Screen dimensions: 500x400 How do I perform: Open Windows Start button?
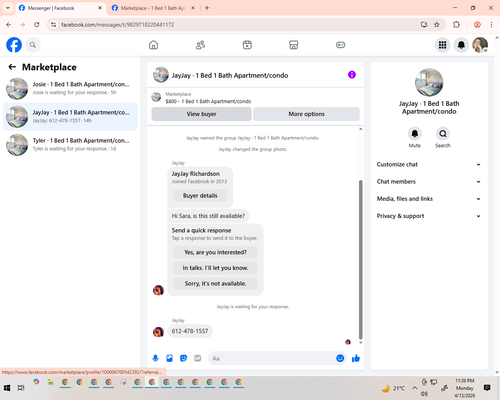click(x=7, y=388)
